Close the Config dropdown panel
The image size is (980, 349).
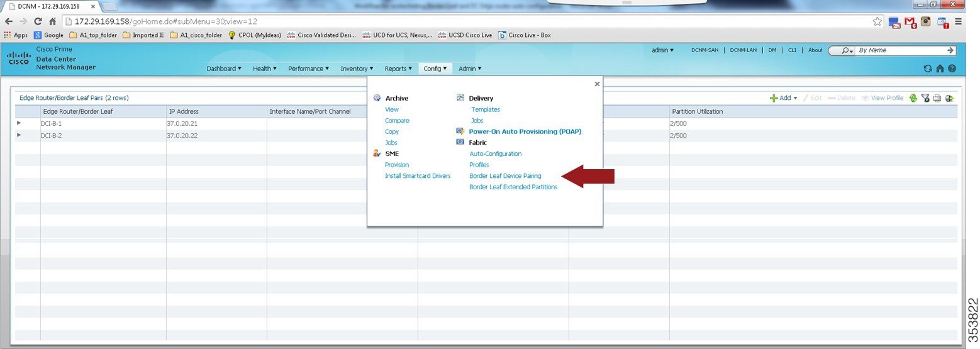(x=597, y=84)
